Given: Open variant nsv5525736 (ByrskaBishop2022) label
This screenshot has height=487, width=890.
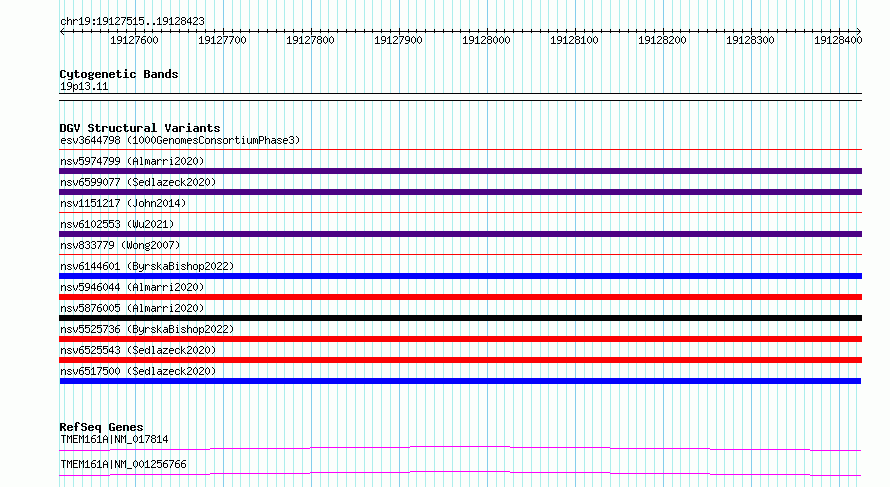Looking at the screenshot, I should click(147, 329).
